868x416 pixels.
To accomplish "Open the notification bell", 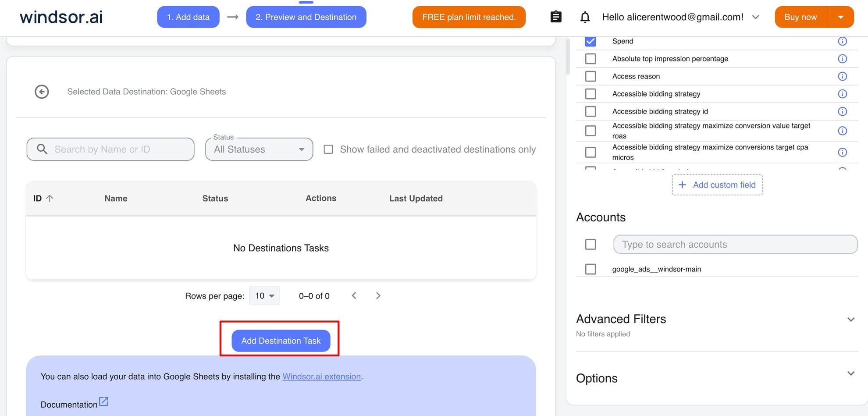I will pyautogui.click(x=585, y=17).
